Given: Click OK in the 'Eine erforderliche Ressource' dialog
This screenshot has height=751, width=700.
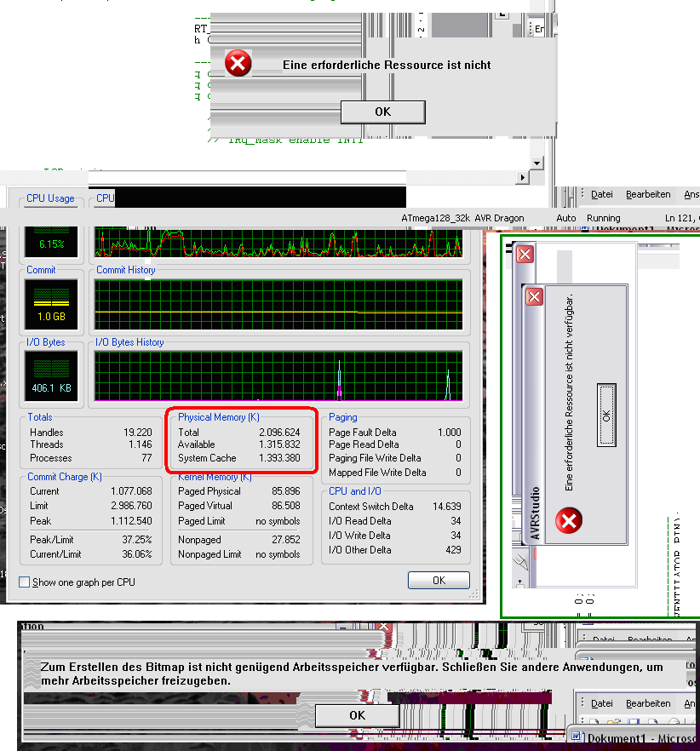Looking at the screenshot, I should pyautogui.click(x=382, y=112).
